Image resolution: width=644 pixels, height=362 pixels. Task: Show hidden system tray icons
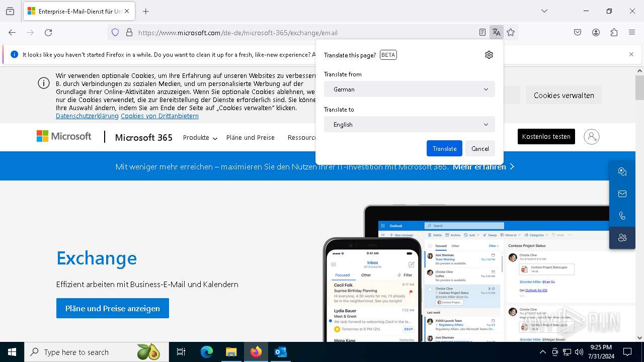tap(542, 352)
